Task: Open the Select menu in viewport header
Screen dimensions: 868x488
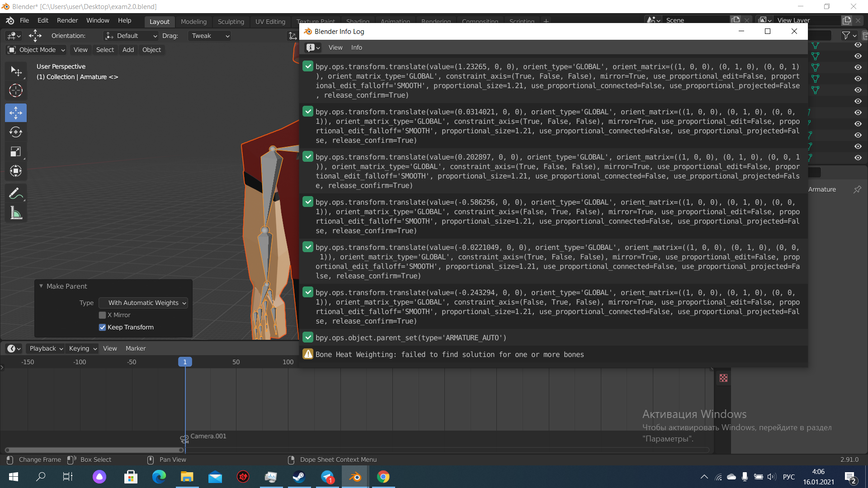Action: pyautogui.click(x=105, y=50)
